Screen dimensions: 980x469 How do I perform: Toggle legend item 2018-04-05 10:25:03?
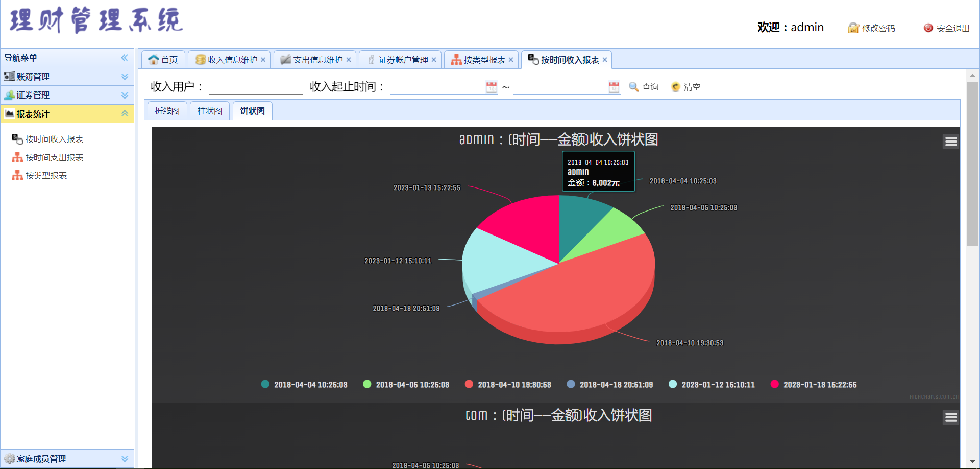(406, 384)
